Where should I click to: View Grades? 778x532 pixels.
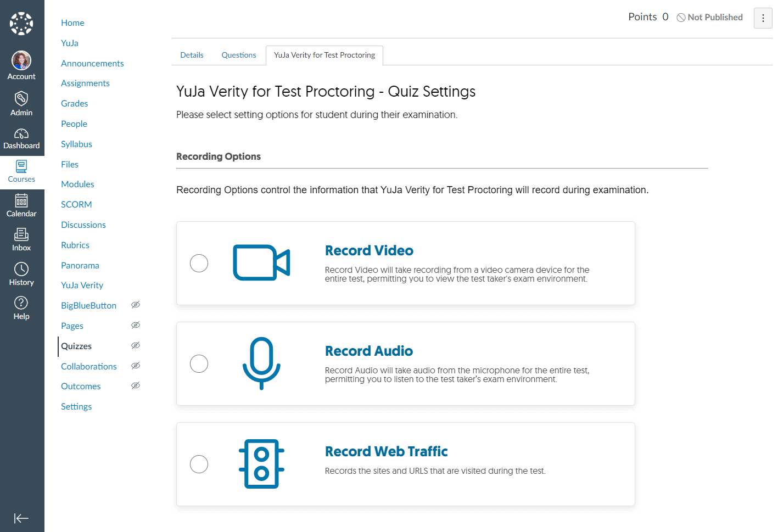(75, 103)
